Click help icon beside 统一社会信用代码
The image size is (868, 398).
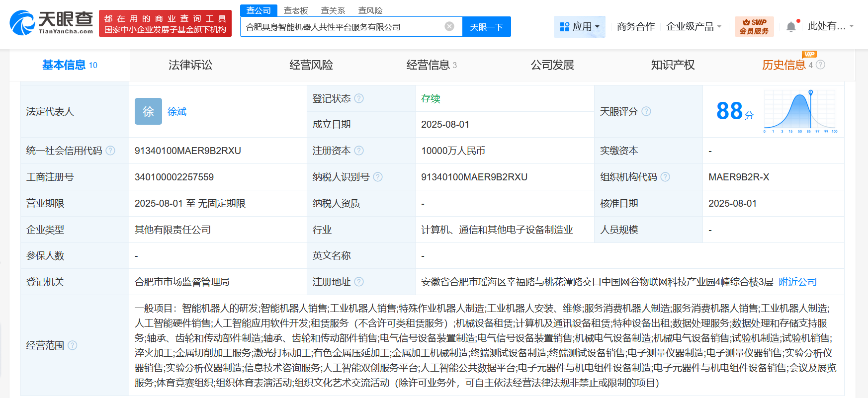pyautogui.click(x=110, y=151)
